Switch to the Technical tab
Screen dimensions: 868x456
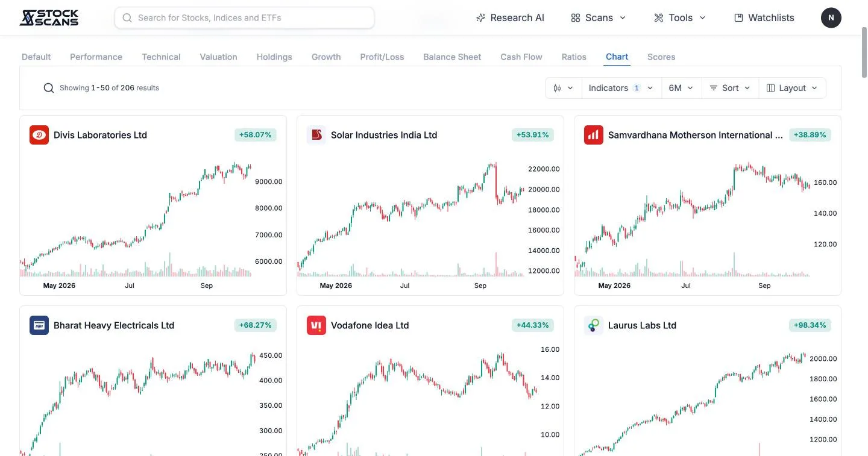(161, 57)
